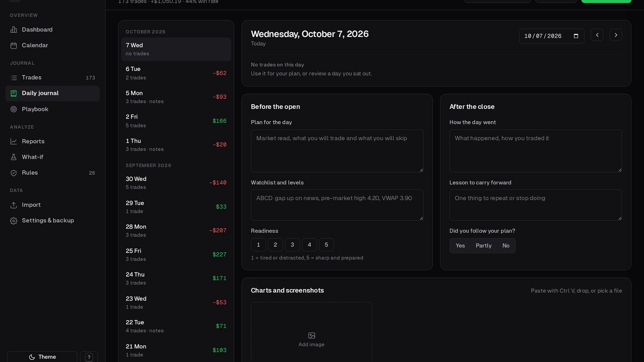Open the 25 Fri $227 entry
This screenshot has height=362, width=644.
[176, 255]
